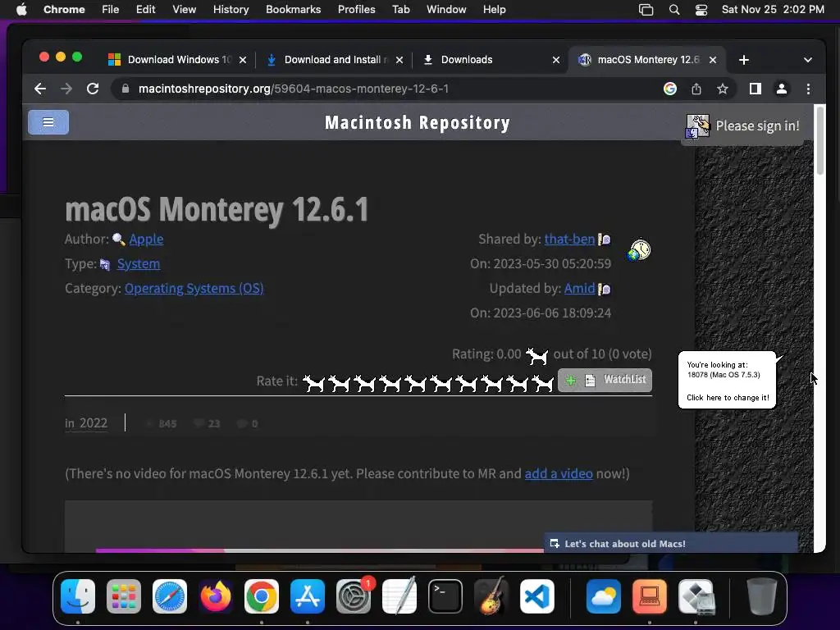Click the Please sign in icon
Viewport: 840px width, 630px height.
pyautogui.click(x=698, y=126)
